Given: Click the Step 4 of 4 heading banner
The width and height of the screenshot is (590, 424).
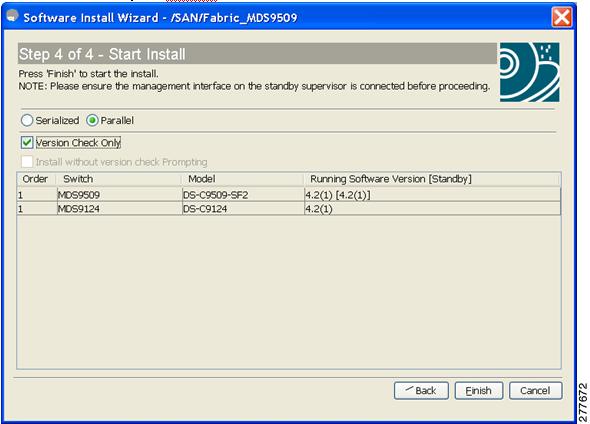Looking at the screenshot, I should [x=257, y=54].
